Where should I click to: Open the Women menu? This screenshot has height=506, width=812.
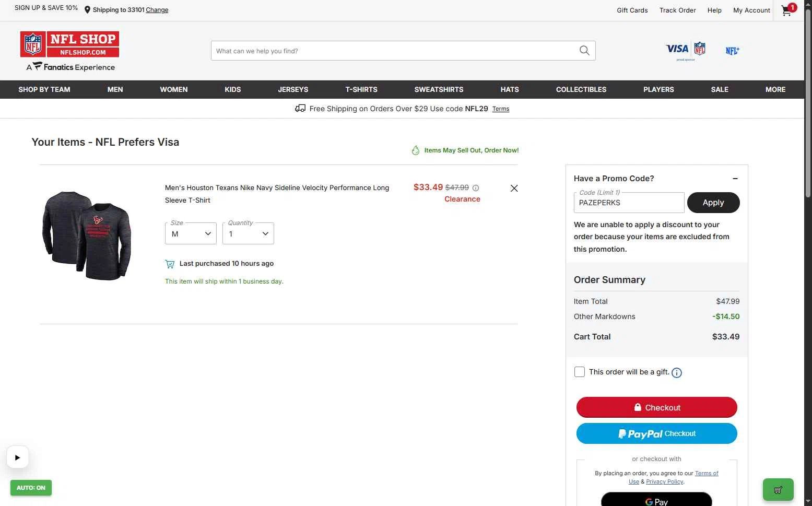point(174,89)
